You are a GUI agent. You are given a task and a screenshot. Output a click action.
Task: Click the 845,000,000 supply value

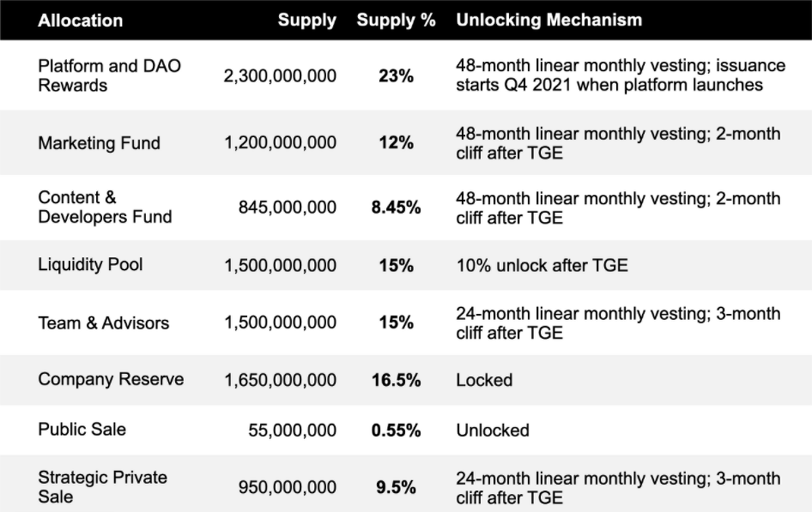pos(287,208)
